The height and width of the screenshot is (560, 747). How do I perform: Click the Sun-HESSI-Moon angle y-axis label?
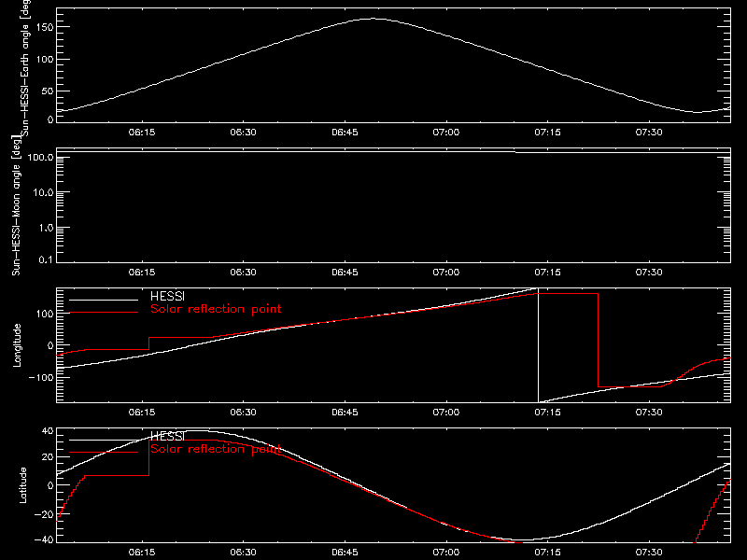(16, 206)
